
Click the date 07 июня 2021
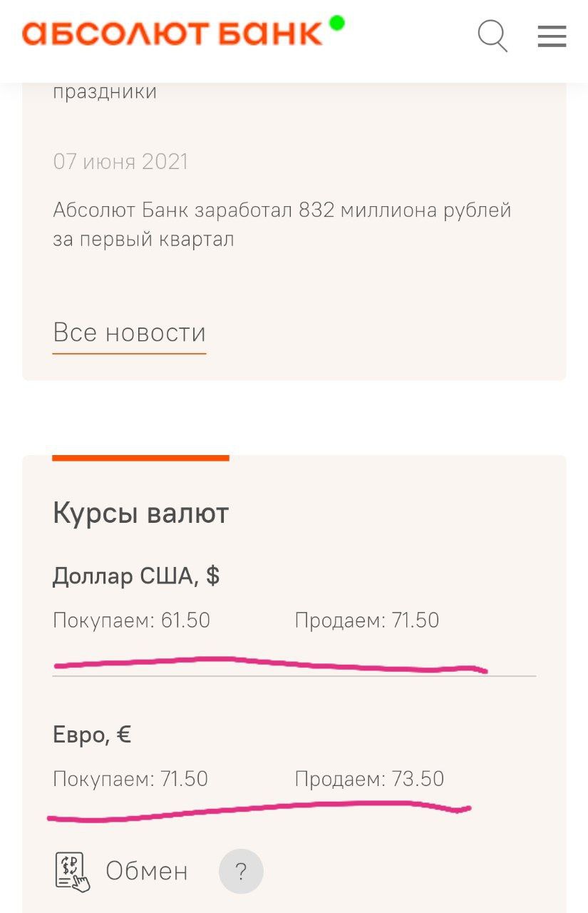click(120, 162)
